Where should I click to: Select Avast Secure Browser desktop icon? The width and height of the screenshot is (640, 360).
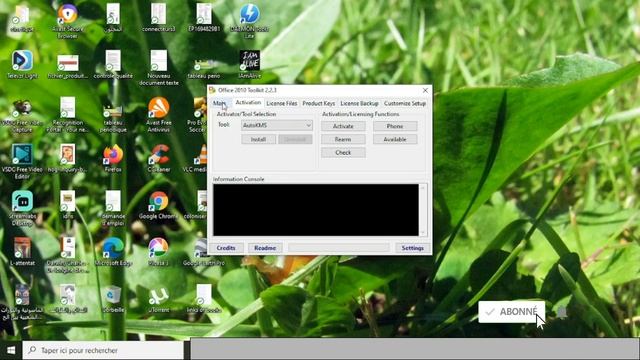tap(68, 20)
